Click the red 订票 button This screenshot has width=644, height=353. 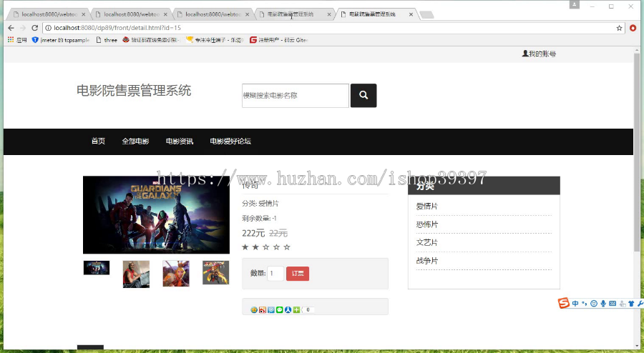pos(298,274)
